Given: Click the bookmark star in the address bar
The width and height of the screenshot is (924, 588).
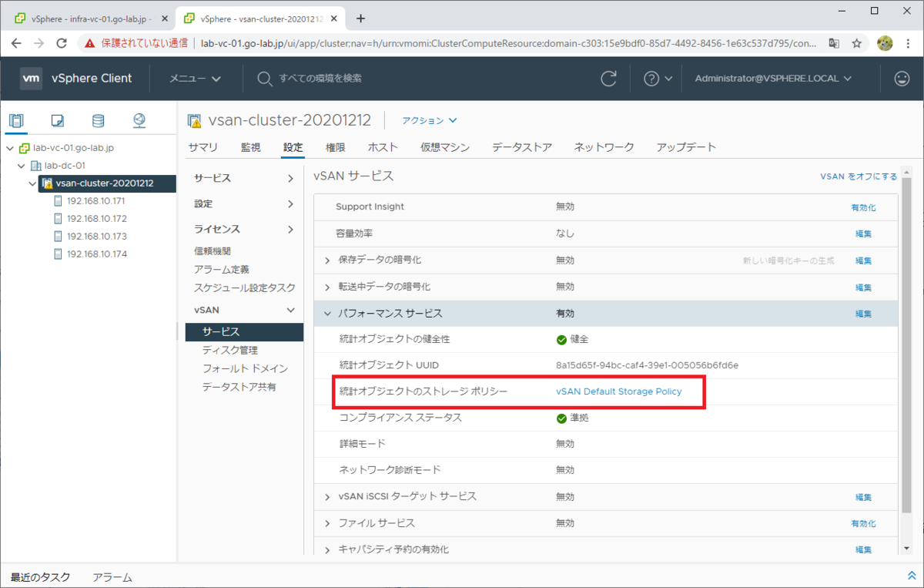Looking at the screenshot, I should (x=858, y=44).
